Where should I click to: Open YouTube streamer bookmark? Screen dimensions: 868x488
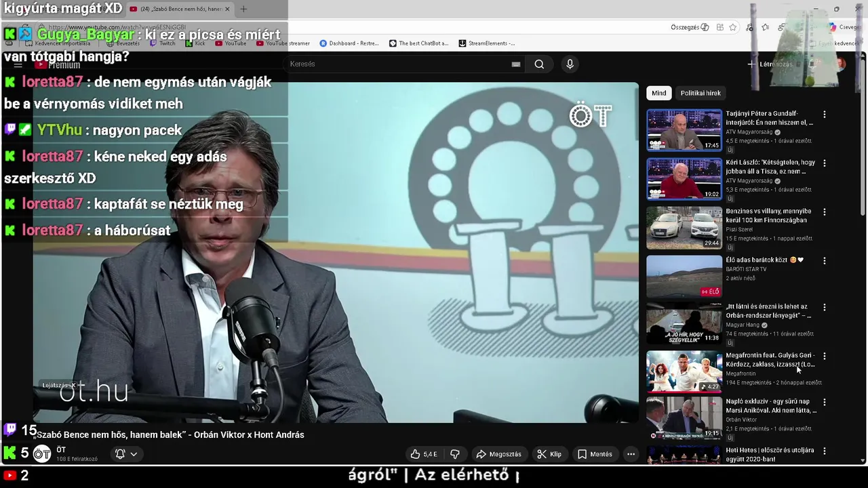283,43
